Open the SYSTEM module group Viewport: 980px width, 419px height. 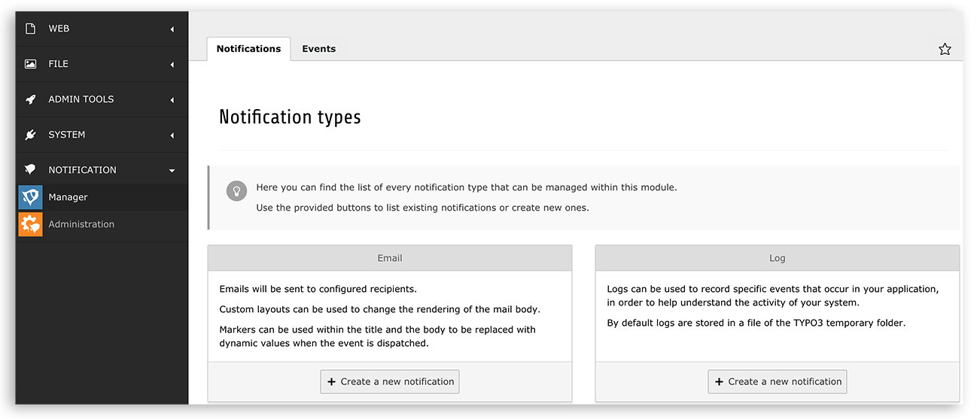coord(102,135)
